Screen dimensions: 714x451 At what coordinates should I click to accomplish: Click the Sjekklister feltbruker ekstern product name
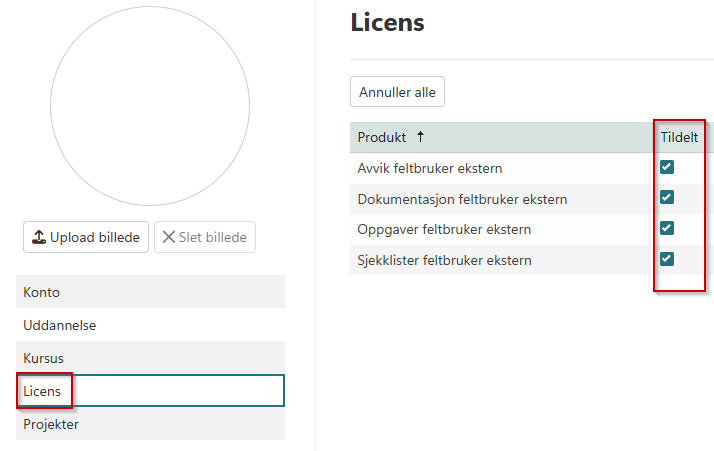444,261
